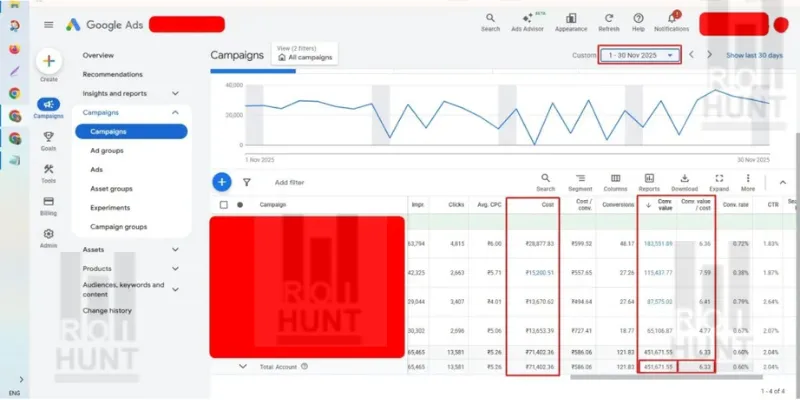
Task: Click Add filter text
Action: tap(289, 182)
